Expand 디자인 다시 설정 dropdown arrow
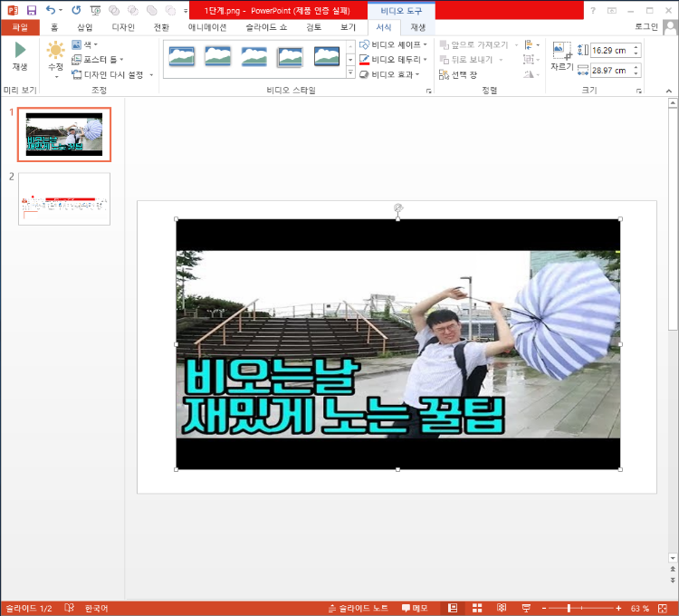679x616 pixels. [151, 75]
